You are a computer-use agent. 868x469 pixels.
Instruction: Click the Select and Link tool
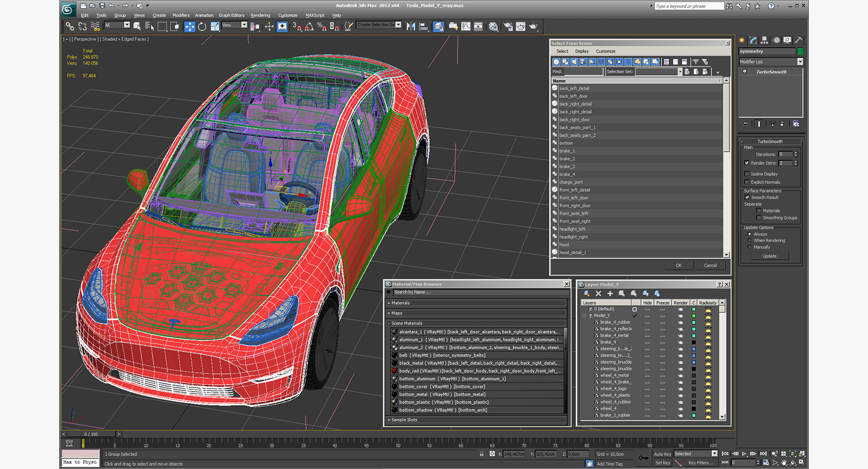[x=70, y=26]
